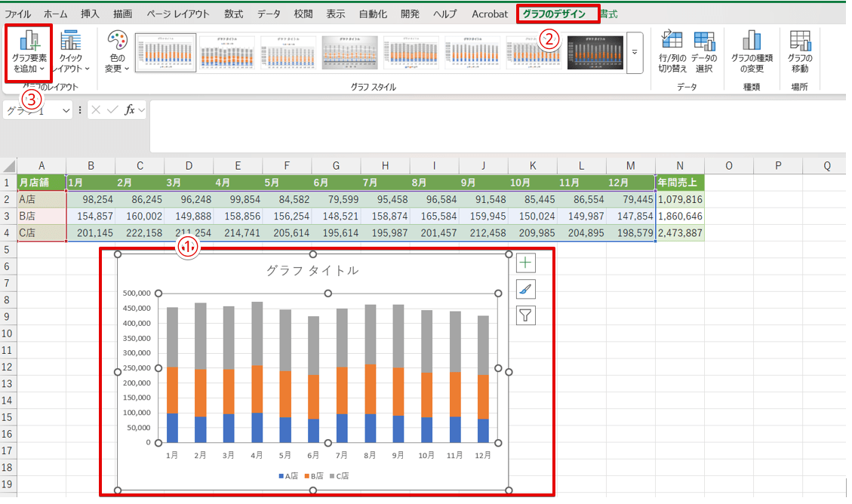The image size is (852, 504).
Task: Click cell with value 1,860,646
Action: (x=680, y=216)
